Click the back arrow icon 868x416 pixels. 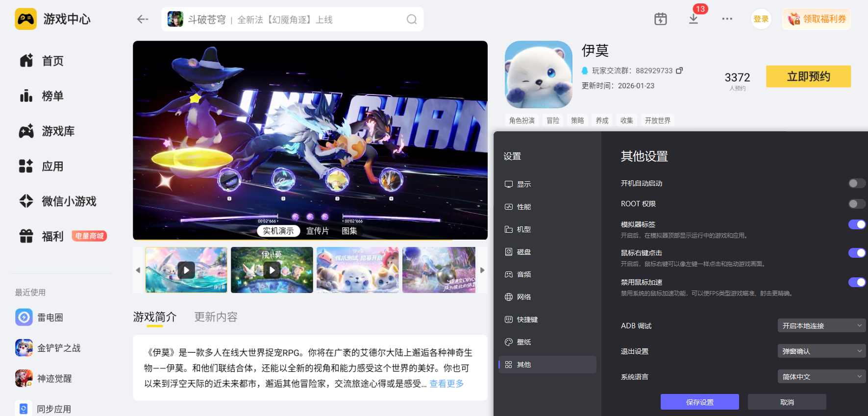pyautogui.click(x=143, y=19)
